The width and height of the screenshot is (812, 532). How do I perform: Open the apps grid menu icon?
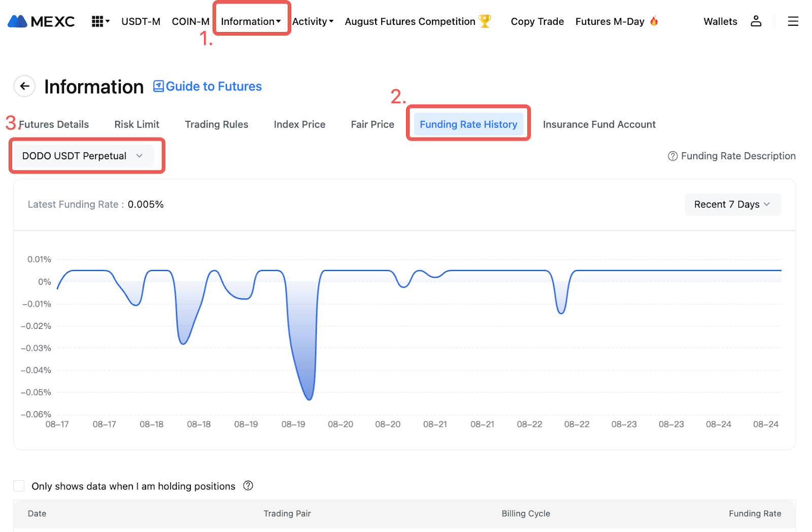(99, 21)
